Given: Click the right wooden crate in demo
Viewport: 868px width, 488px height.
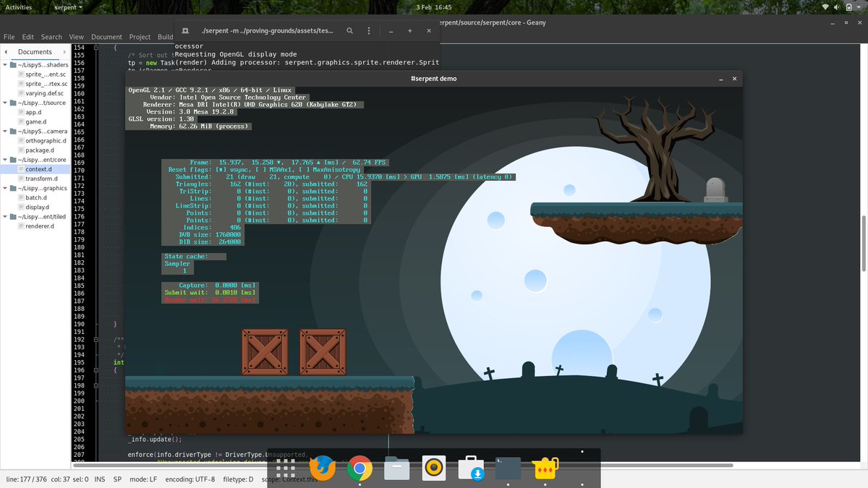Looking at the screenshot, I should click(x=323, y=352).
